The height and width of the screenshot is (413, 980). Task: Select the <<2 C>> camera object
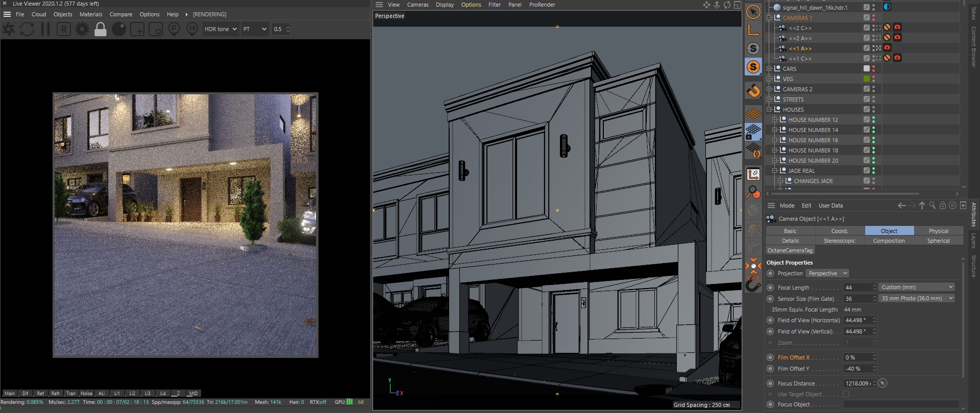pyautogui.click(x=800, y=28)
